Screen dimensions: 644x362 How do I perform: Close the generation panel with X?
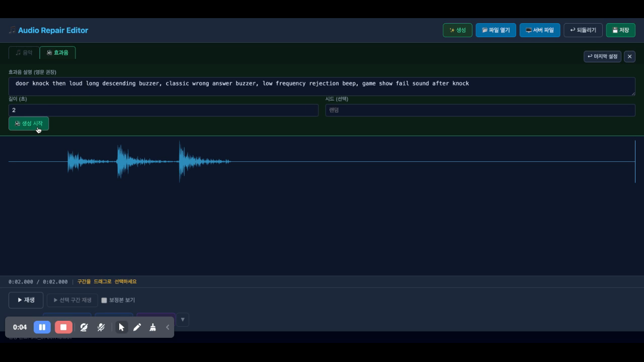point(629,56)
